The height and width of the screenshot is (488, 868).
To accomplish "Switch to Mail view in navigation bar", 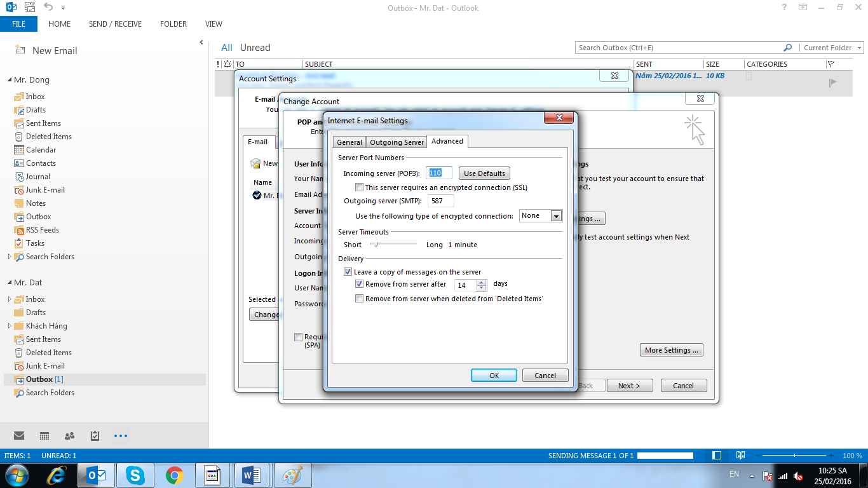I will tap(19, 436).
